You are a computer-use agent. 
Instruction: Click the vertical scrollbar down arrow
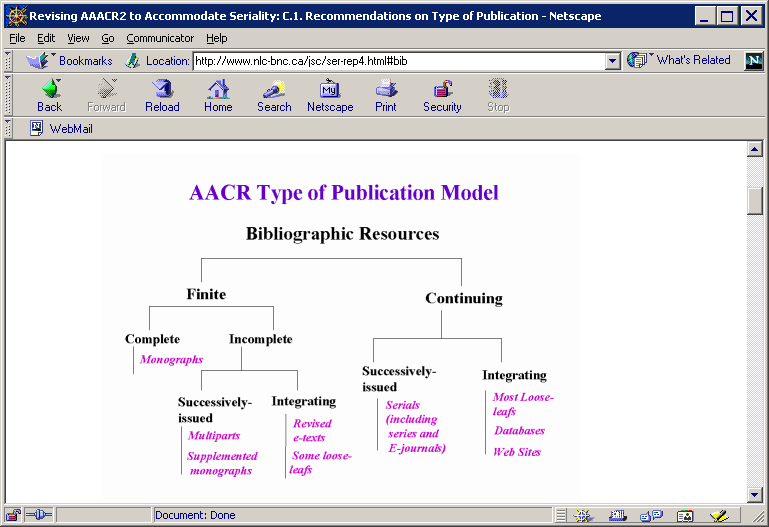point(755,495)
